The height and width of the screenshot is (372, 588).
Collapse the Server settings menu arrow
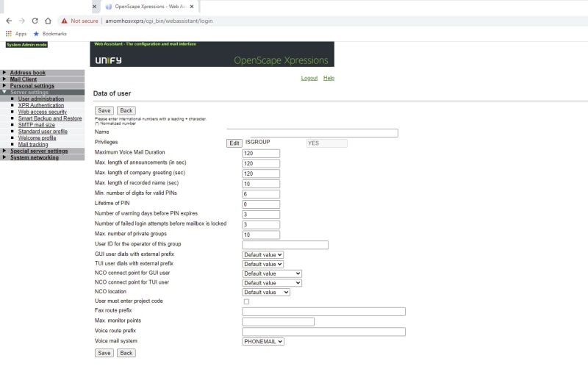coord(4,92)
